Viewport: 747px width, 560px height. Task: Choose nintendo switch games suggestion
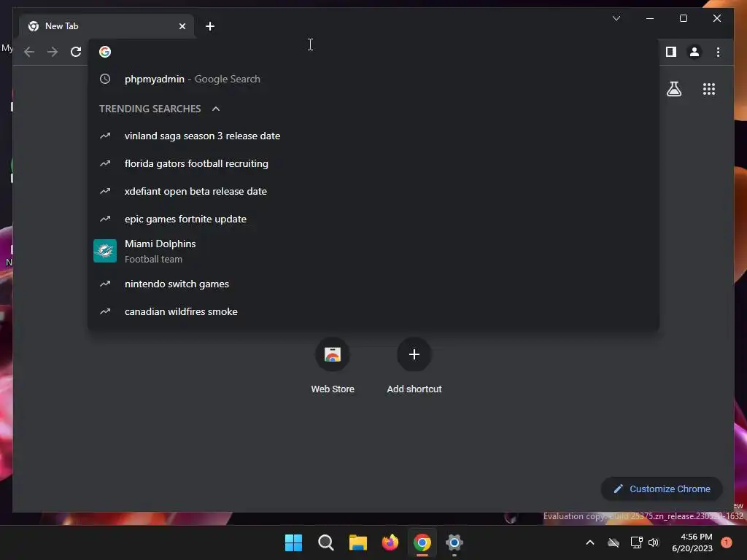pos(373,284)
